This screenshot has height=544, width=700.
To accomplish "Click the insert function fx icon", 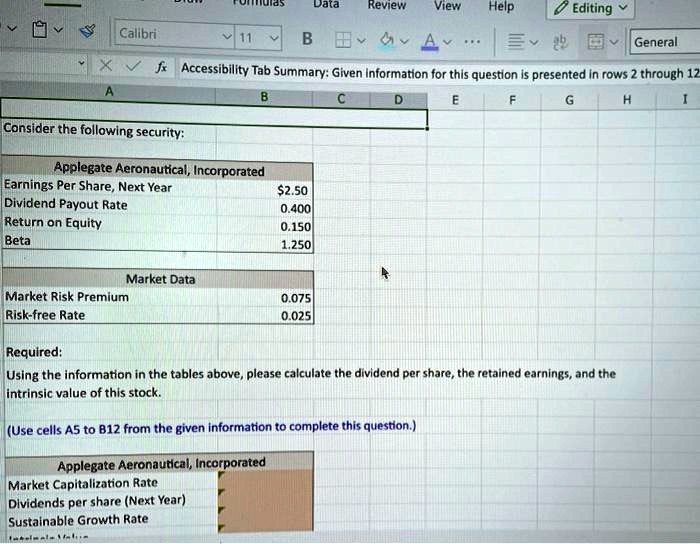I will point(161,67).
